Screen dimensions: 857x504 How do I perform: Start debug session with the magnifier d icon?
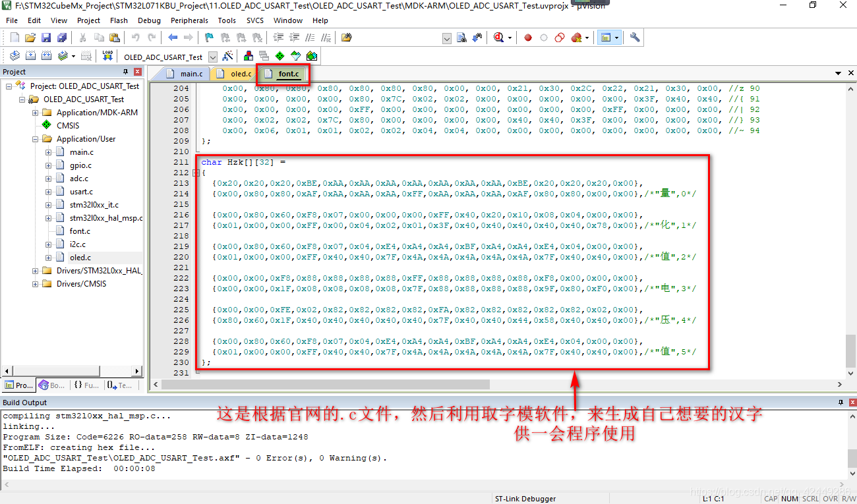pyautogui.click(x=499, y=38)
